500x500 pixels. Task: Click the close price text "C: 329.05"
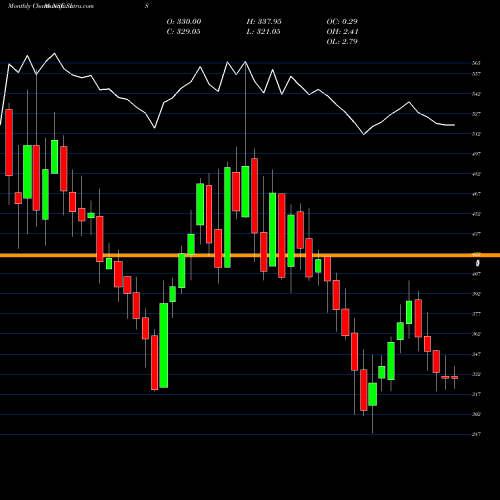[x=184, y=32]
